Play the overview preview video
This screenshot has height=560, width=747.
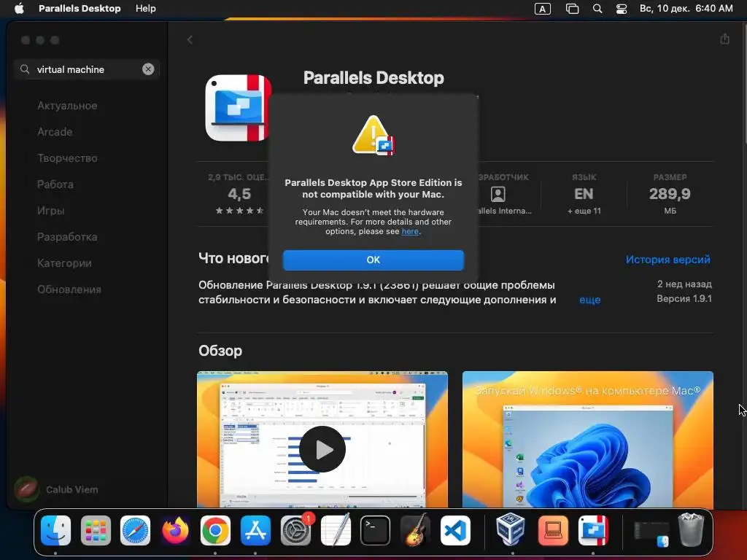(322, 449)
